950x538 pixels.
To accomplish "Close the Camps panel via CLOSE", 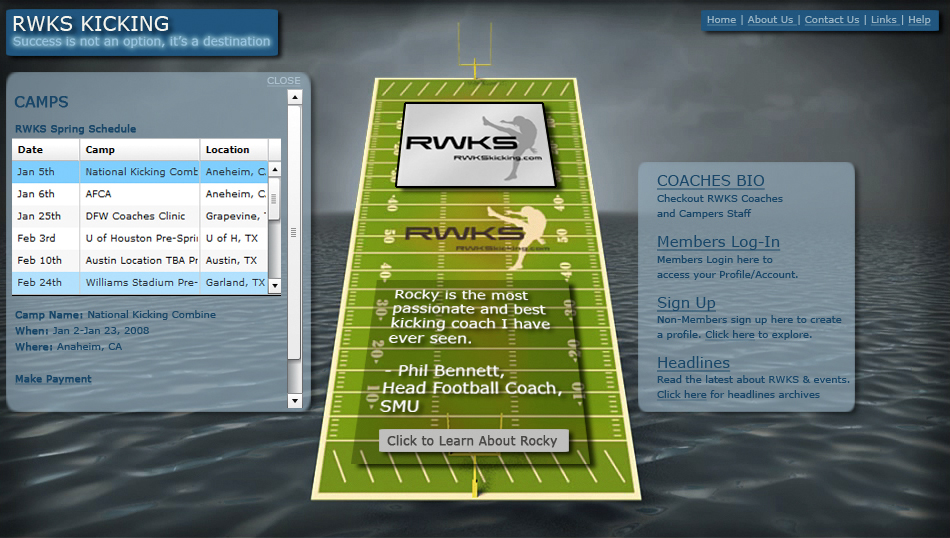I will [x=284, y=81].
